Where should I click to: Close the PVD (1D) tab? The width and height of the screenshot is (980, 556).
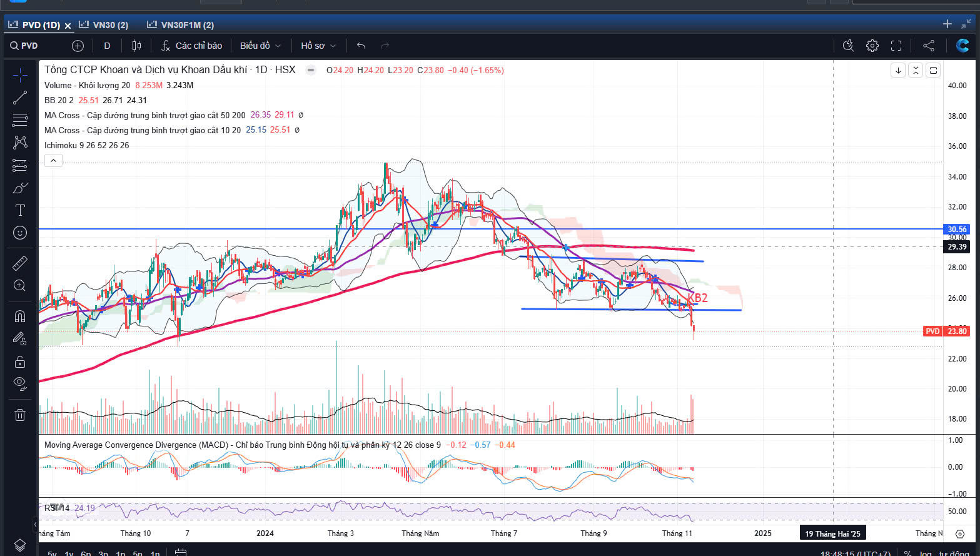[x=68, y=26]
